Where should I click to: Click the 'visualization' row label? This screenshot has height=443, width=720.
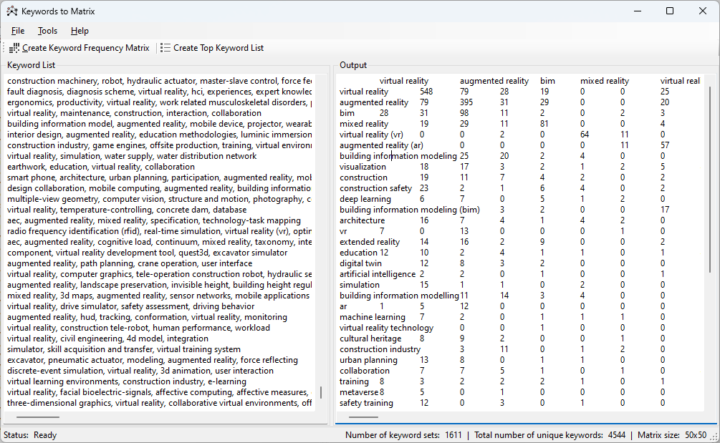coord(363,167)
